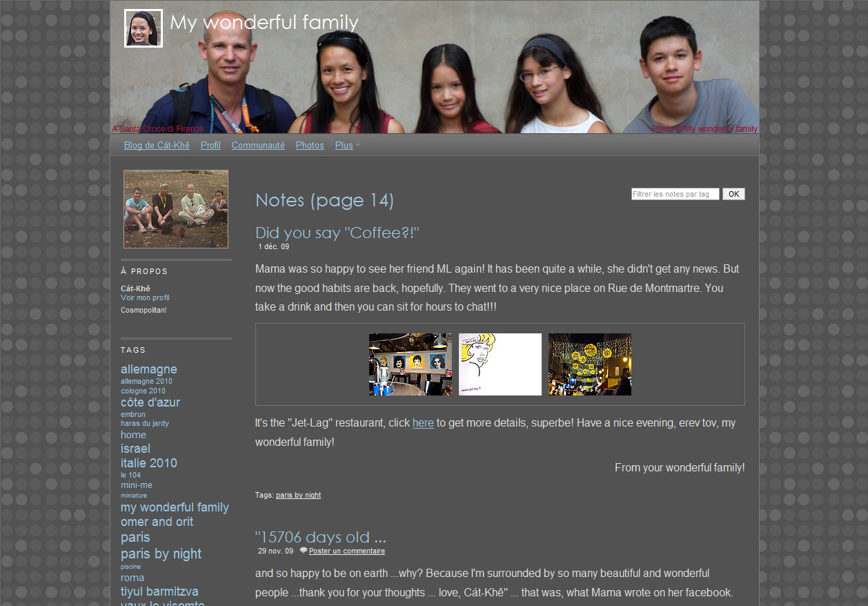
Task: Open the Jet-Lag restaurant interior thumbnail
Action: coord(411,364)
